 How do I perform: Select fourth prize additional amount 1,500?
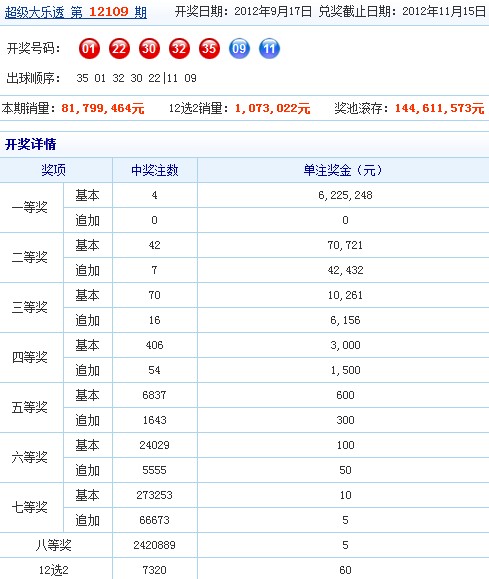point(345,370)
